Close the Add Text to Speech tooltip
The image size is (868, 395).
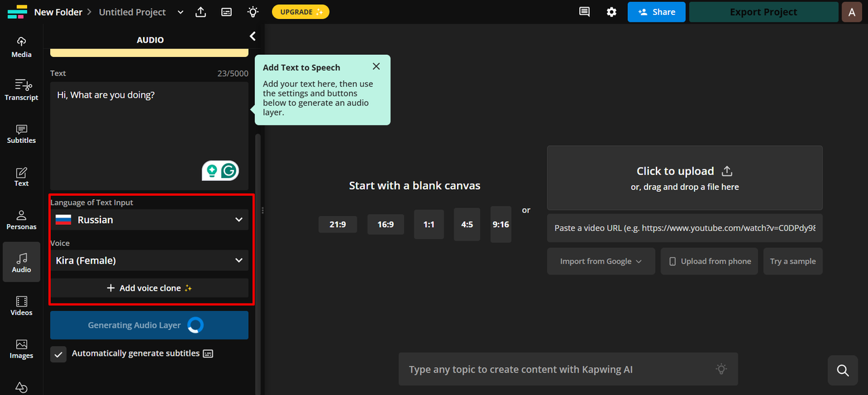(x=376, y=66)
